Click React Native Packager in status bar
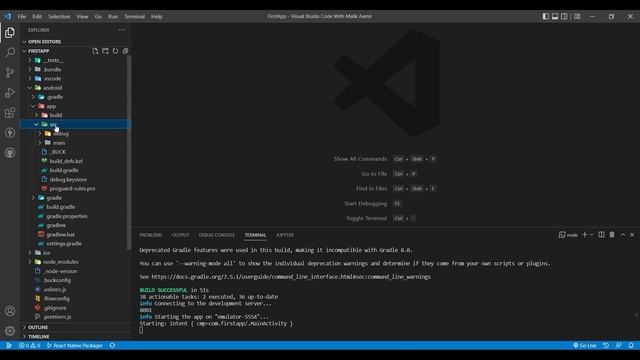Image resolution: width=640 pixels, height=360 pixels. point(75,345)
